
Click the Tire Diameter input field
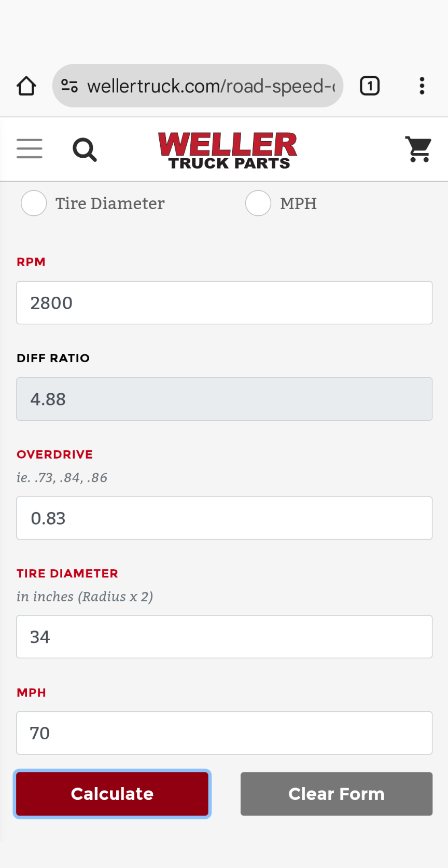pos(224,637)
